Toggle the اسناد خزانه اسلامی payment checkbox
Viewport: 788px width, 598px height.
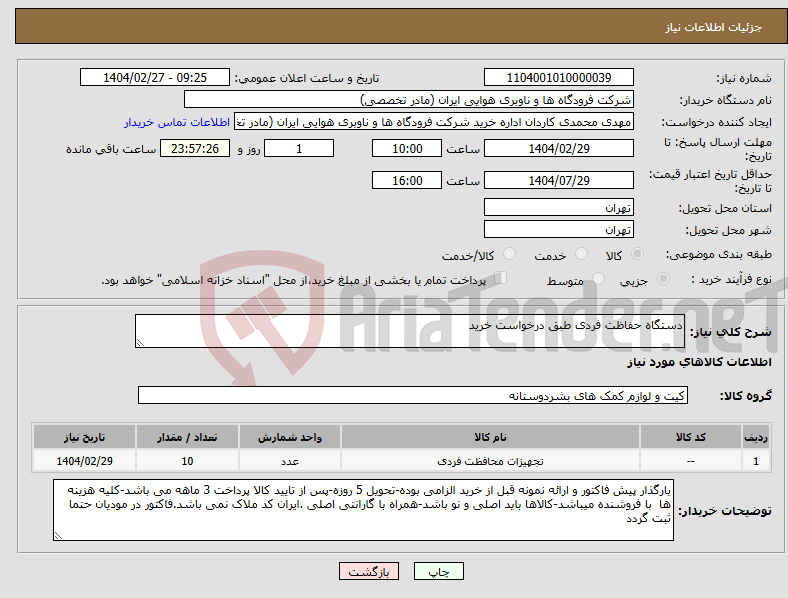pos(501,278)
